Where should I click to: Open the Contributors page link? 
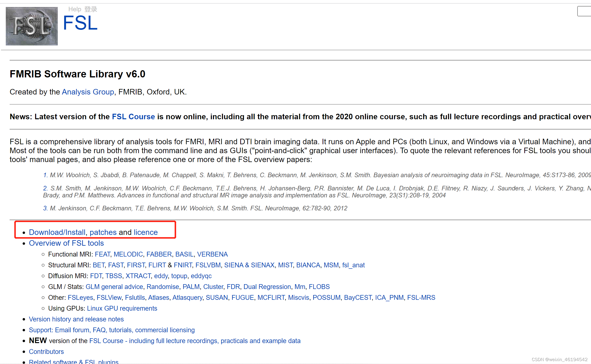46,351
